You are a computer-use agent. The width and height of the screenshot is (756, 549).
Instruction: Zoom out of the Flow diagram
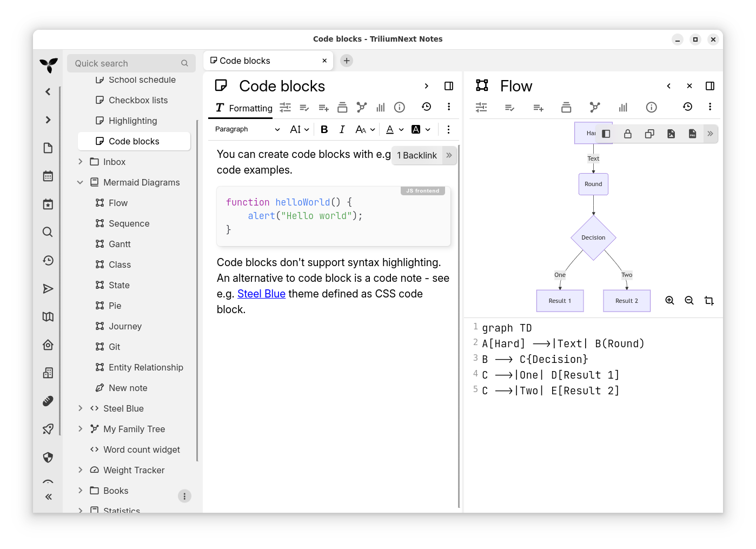coord(689,301)
